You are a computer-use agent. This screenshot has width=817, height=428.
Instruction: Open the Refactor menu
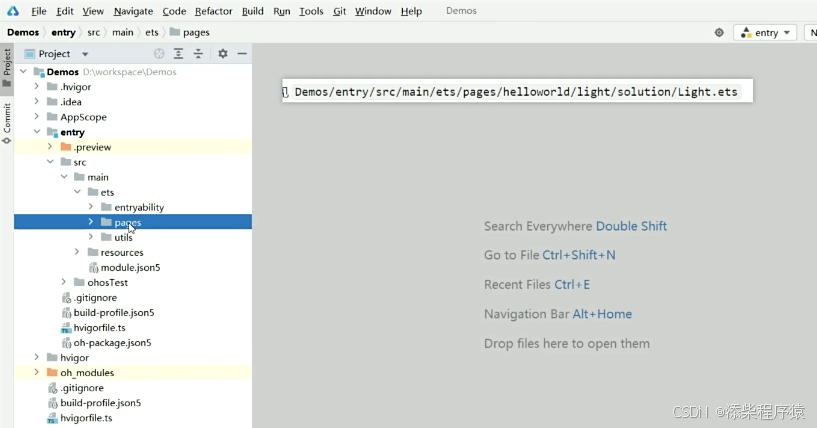214,11
